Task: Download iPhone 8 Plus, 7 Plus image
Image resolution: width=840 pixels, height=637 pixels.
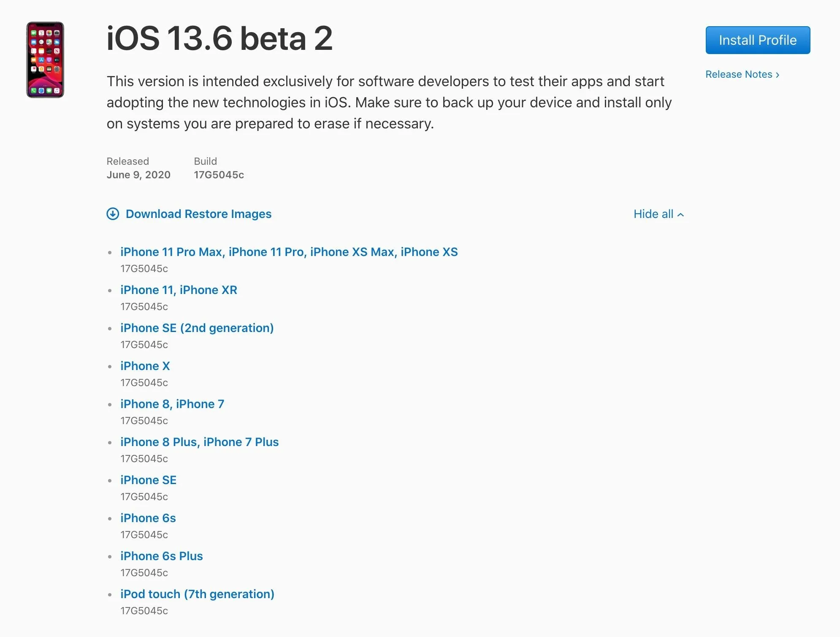Action: [x=199, y=442]
